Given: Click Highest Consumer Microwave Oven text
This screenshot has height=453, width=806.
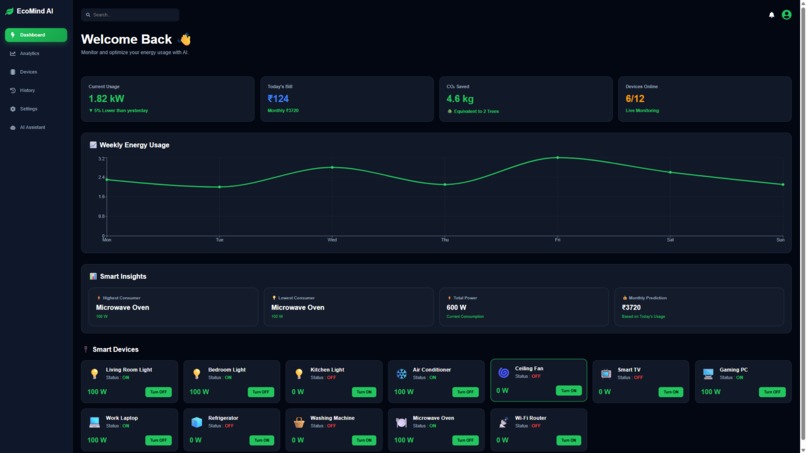Looking at the screenshot, I should pos(122,307).
